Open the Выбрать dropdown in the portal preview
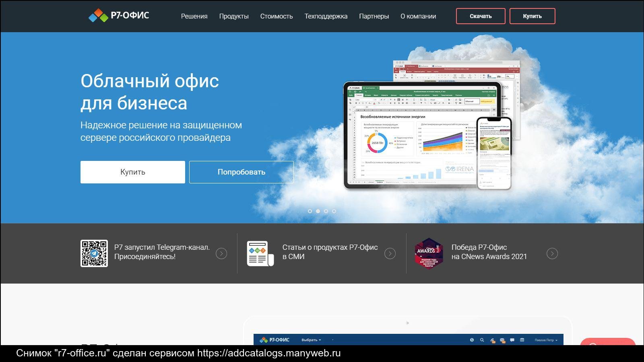The width and height of the screenshot is (644, 362). 311,340
